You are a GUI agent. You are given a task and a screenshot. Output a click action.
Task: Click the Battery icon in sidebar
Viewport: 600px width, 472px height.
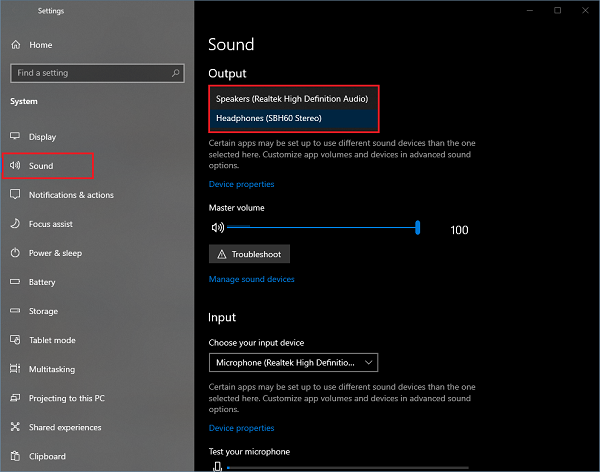[x=16, y=282]
